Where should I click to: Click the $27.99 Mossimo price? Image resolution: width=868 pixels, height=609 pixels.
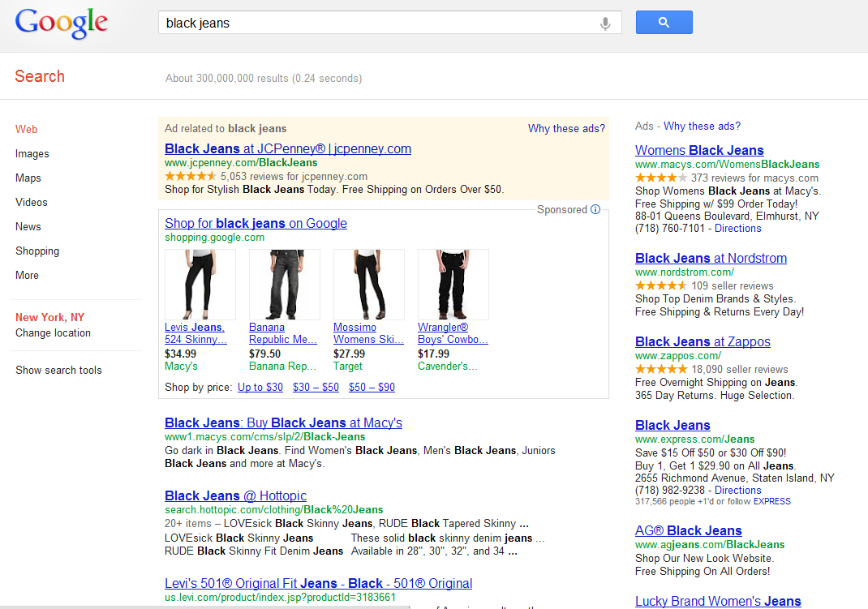click(350, 354)
